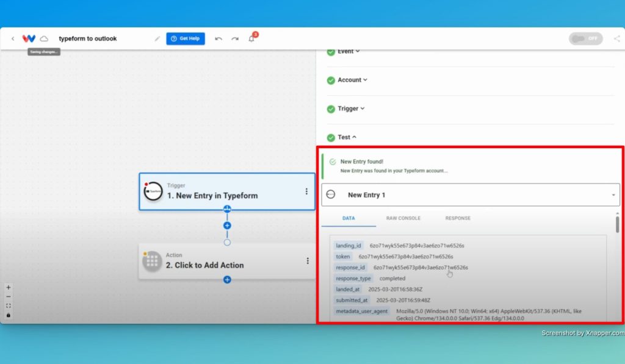Collapse the Test section
The width and height of the screenshot is (625, 364).
click(x=347, y=137)
